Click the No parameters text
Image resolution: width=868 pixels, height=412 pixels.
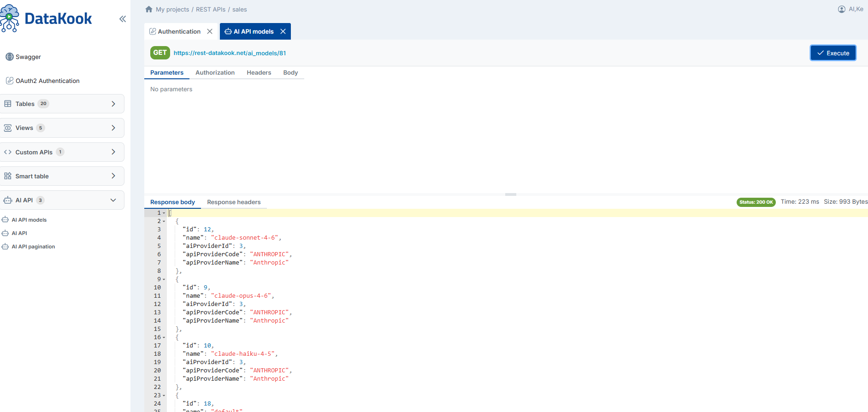[171, 89]
